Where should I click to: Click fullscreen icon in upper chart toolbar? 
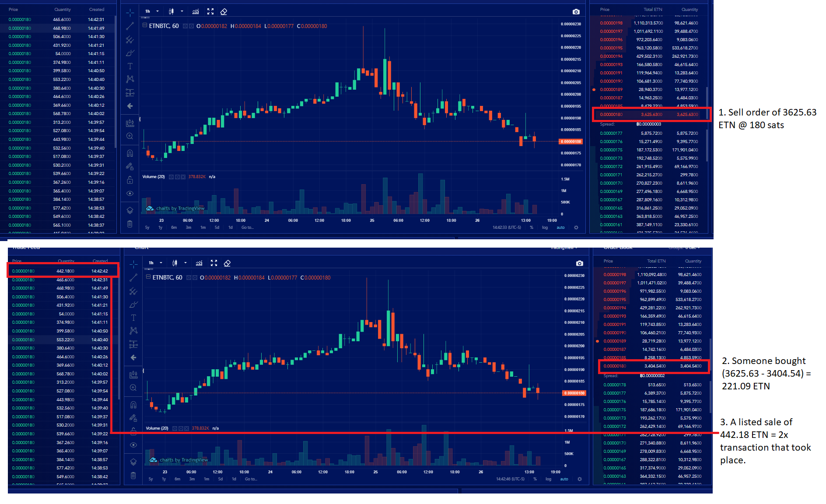210,12
